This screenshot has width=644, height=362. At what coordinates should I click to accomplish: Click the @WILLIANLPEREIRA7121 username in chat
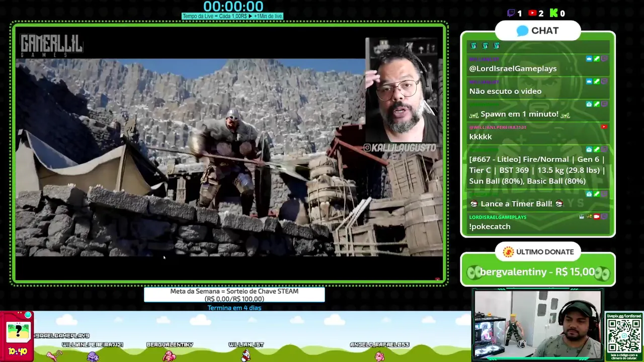pos(498,127)
